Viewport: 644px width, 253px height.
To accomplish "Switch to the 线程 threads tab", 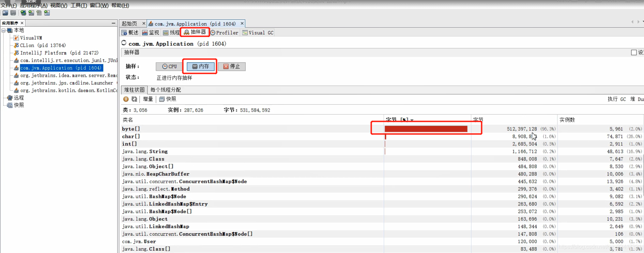I will (171, 32).
